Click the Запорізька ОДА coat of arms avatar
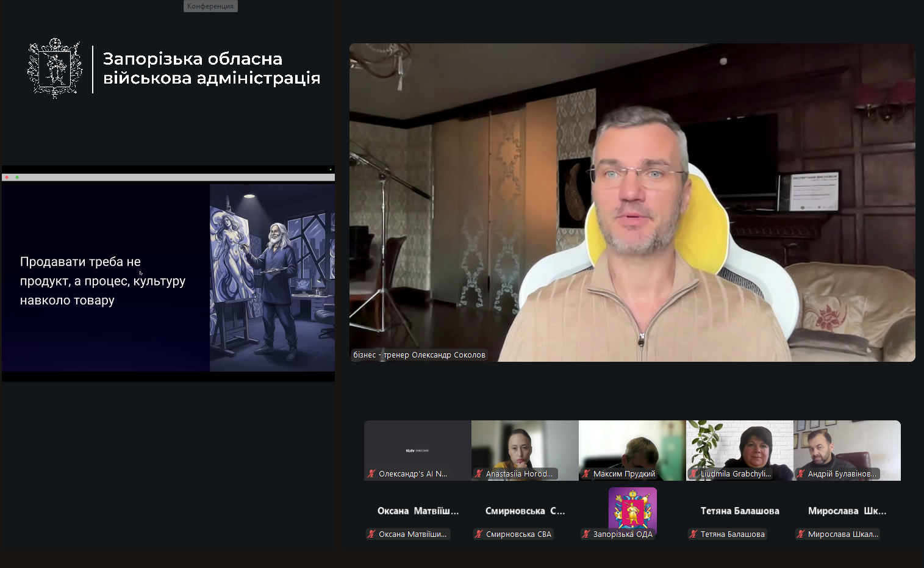Screen dimensions: 924x568 632,508
